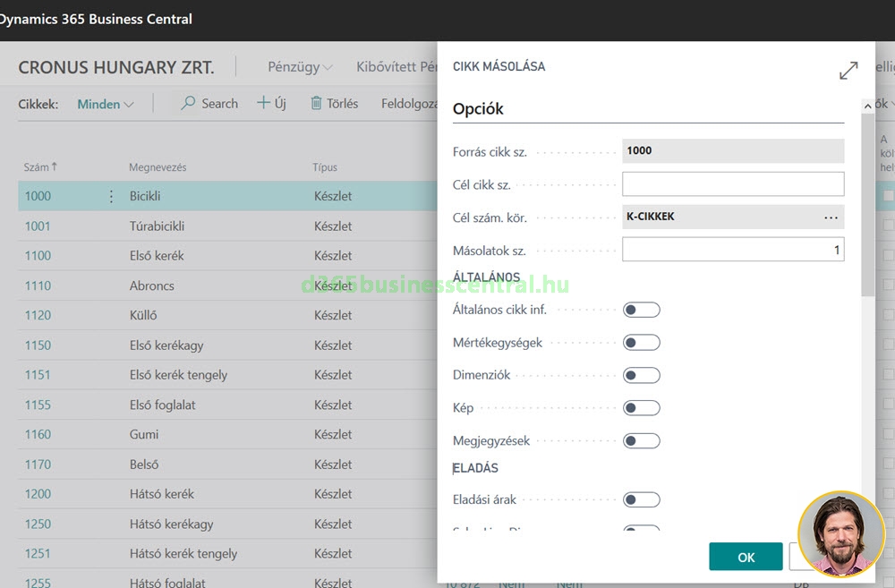Click the user profile avatar photo
The width and height of the screenshot is (895, 588).
(840, 533)
